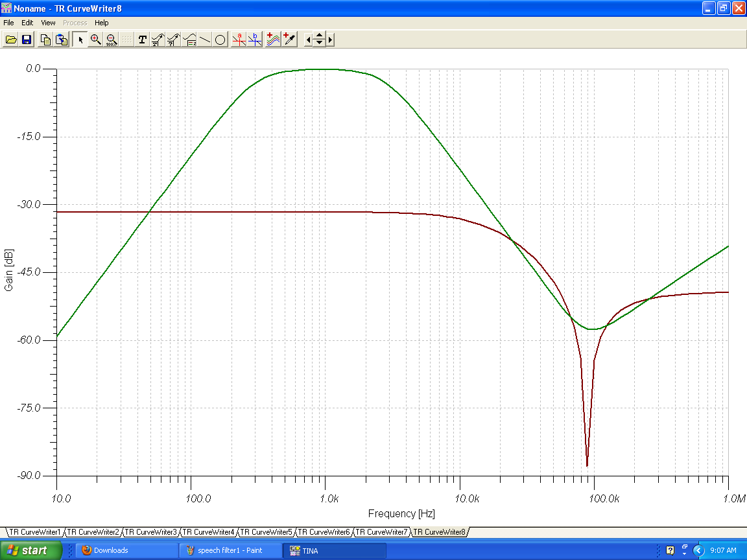This screenshot has height=560, width=747.
Task: Click the Save floppy disk icon
Action: pos(27,40)
